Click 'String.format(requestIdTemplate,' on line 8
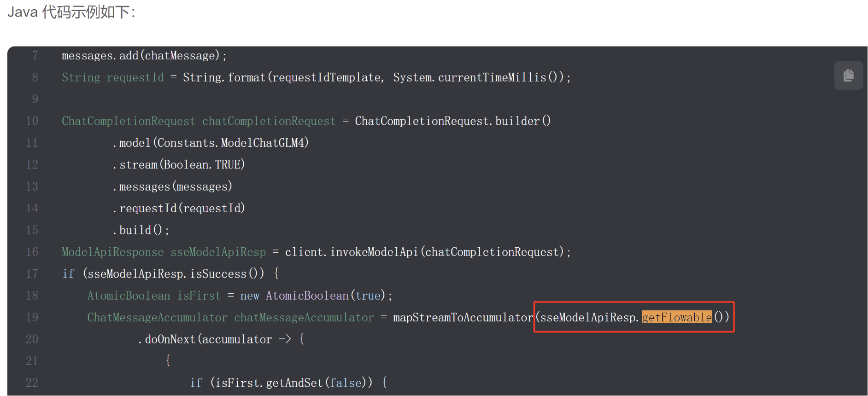 (283, 77)
